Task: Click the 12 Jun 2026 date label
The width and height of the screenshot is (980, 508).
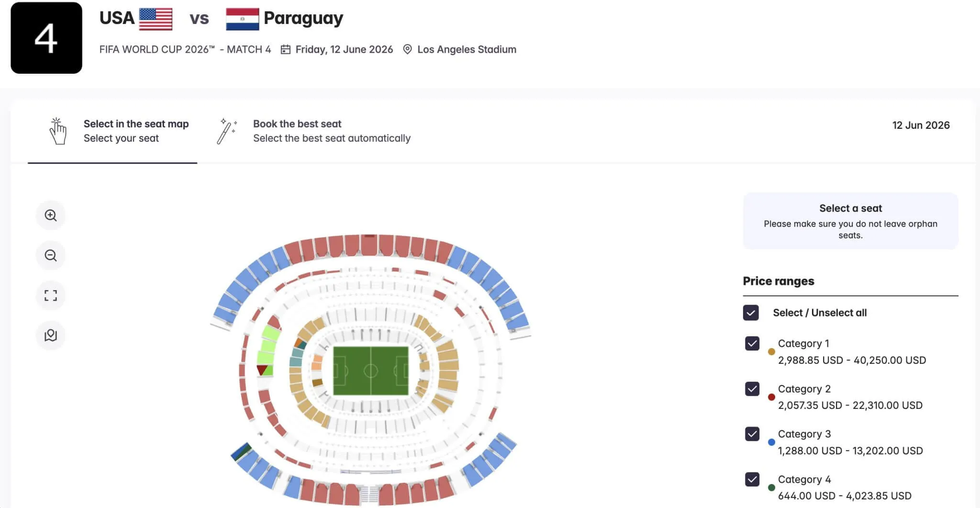Action: (921, 125)
